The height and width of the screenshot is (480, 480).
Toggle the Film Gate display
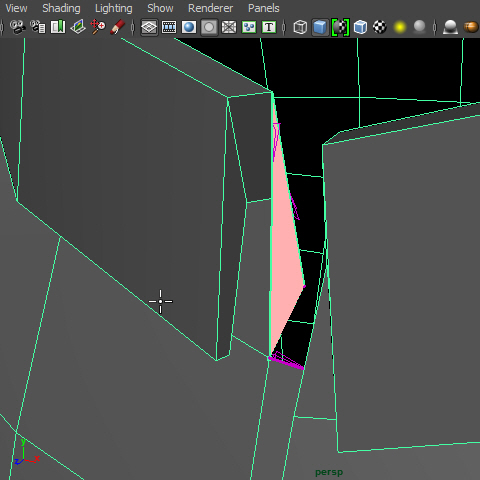pos(169,27)
